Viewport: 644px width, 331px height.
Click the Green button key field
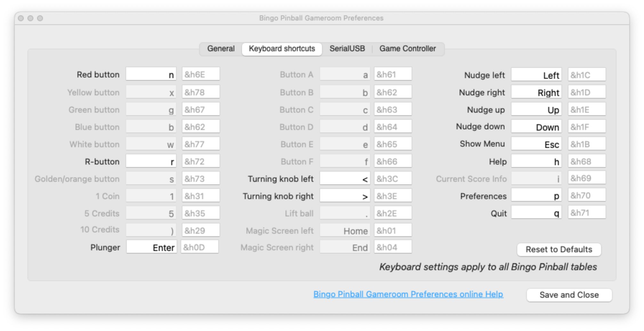(151, 109)
